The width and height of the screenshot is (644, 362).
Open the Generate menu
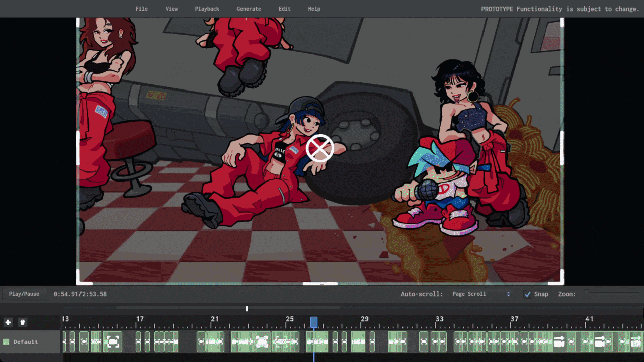click(x=249, y=9)
